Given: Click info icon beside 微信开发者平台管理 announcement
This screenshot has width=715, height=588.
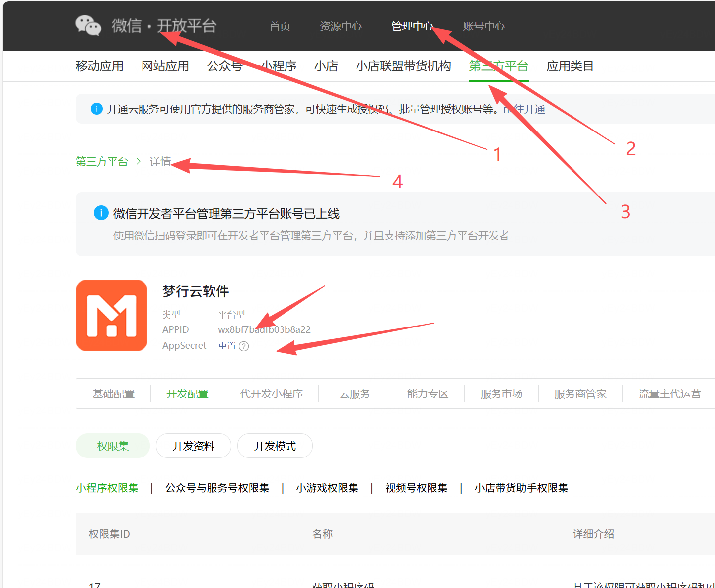Looking at the screenshot, I should [x=101, y=213].
